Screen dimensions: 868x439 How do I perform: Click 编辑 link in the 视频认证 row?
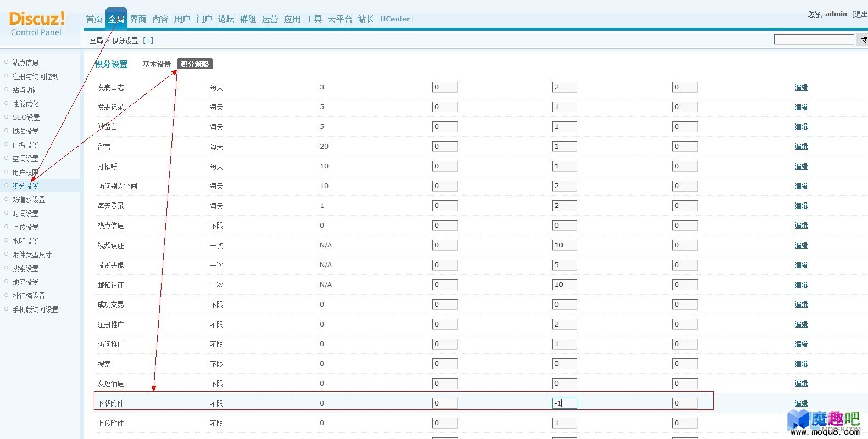[801, 245]
